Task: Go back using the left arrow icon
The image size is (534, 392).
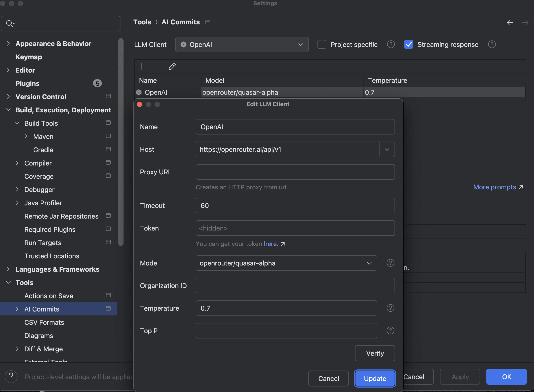Action: click(x=510, y=23)
